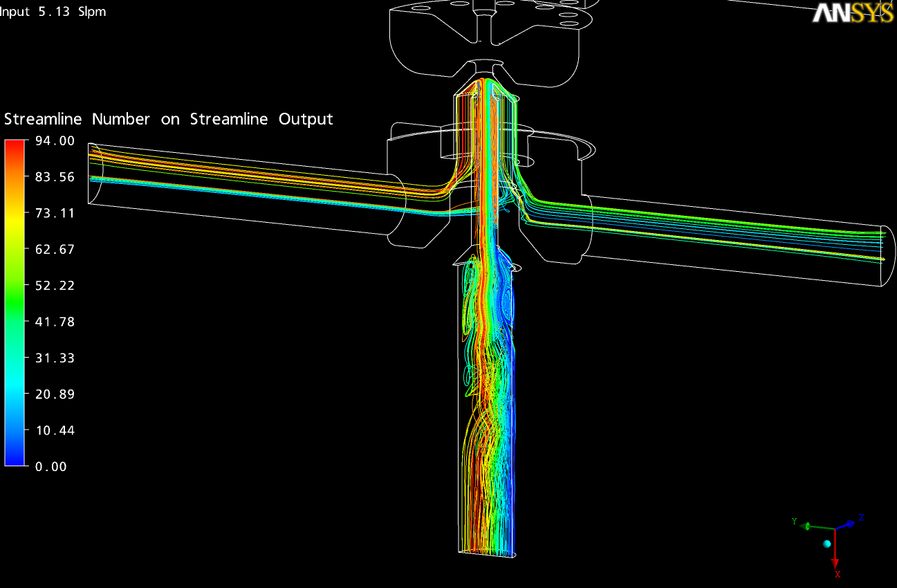Click the green Y axis arrow of triad
Screen dimensions: 897x588
(816, 526)
